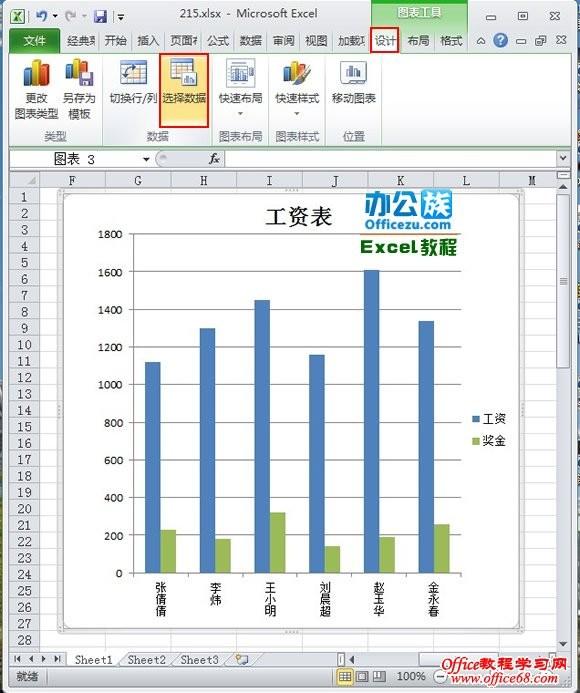Open the blue Excel help question mark
This screenshot has width=580, height=693.
[500, 41]
